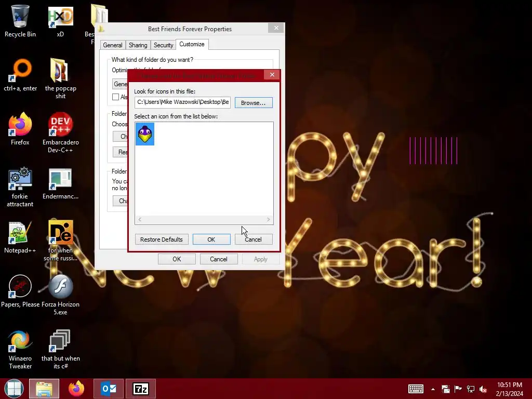Open the touch keyboard tray icon
Viewport: 532px width, 399px height.
pos(416,389)
